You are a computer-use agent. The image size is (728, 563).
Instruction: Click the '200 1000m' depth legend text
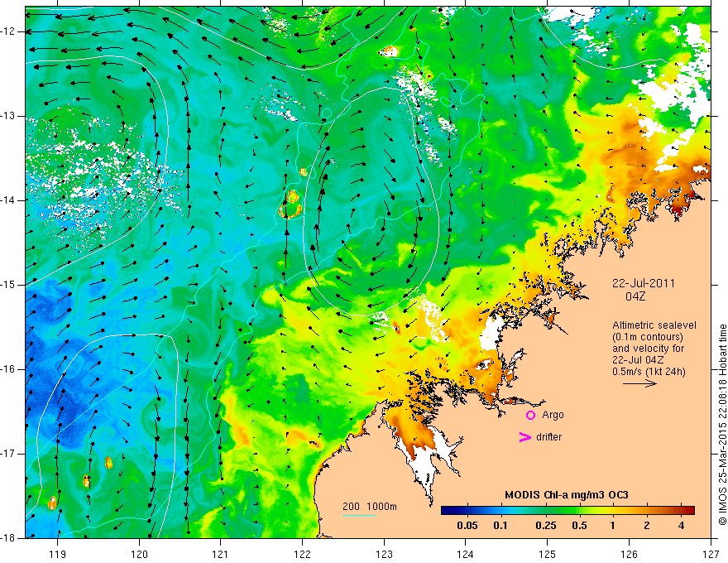(x=370, y=507)
